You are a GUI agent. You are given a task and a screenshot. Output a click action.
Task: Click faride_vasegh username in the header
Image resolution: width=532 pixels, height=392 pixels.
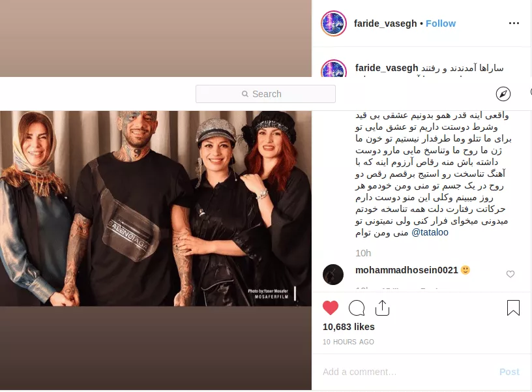pyautogui.click(x=385, y=23)
